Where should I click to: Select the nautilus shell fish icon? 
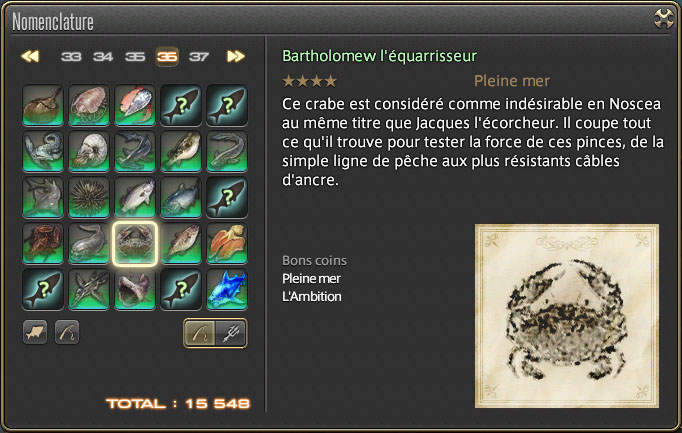pos(89,152)
